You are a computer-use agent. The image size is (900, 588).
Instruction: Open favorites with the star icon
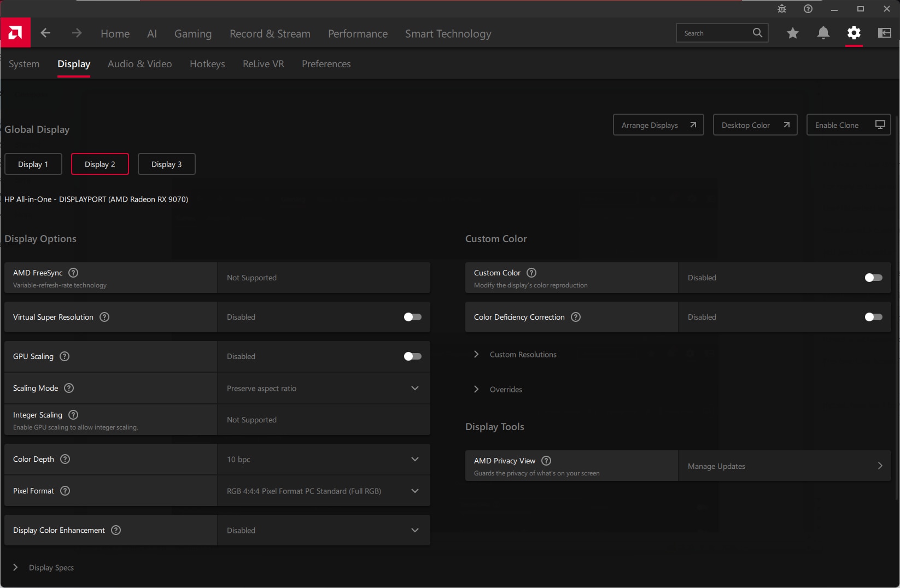coord(792,33)
